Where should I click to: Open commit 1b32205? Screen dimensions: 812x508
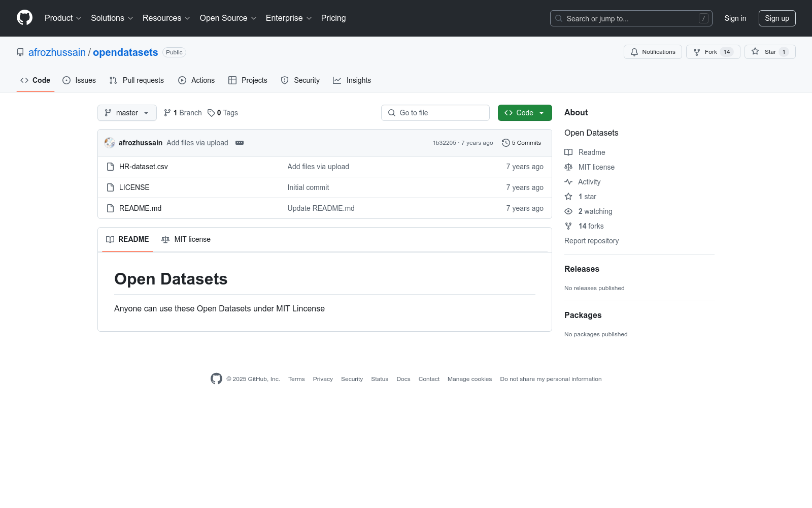click(x=445, y=143)
